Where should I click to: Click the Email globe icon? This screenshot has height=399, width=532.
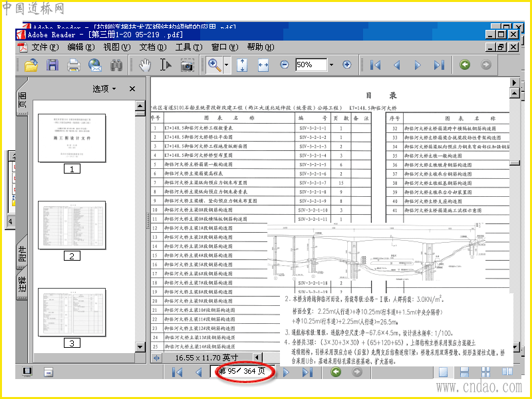coord(95,65)
